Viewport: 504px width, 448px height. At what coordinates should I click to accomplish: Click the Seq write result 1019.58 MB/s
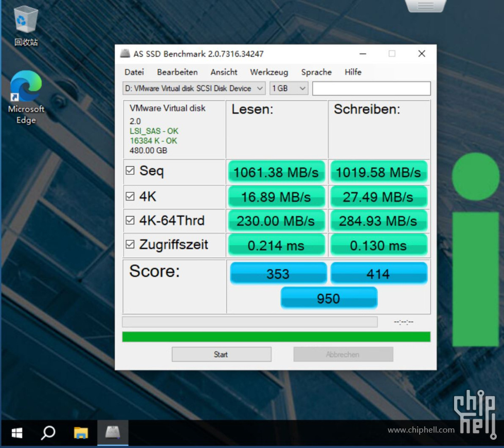point(379,172)
